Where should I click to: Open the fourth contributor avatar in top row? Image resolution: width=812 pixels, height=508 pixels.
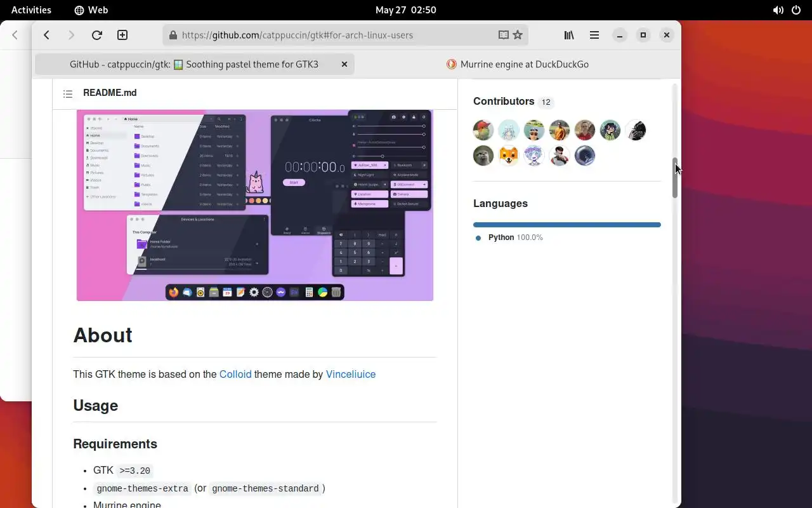pyautogui.click(x=560, y=130)
